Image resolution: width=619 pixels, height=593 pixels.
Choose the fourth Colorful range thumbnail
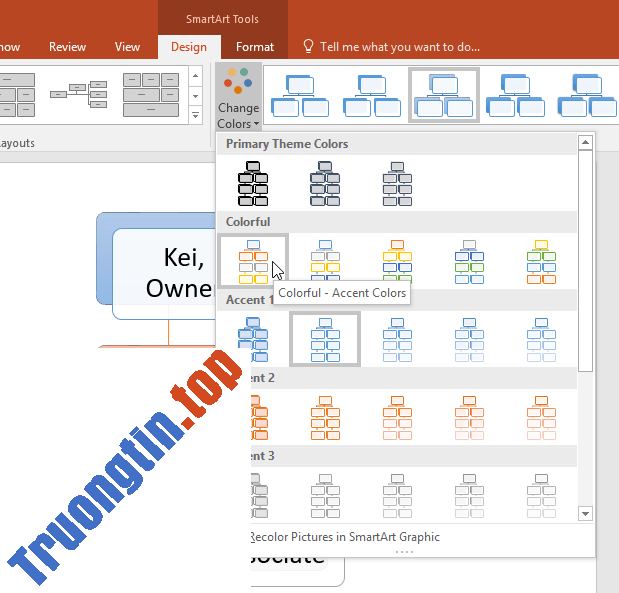point(469,261)
